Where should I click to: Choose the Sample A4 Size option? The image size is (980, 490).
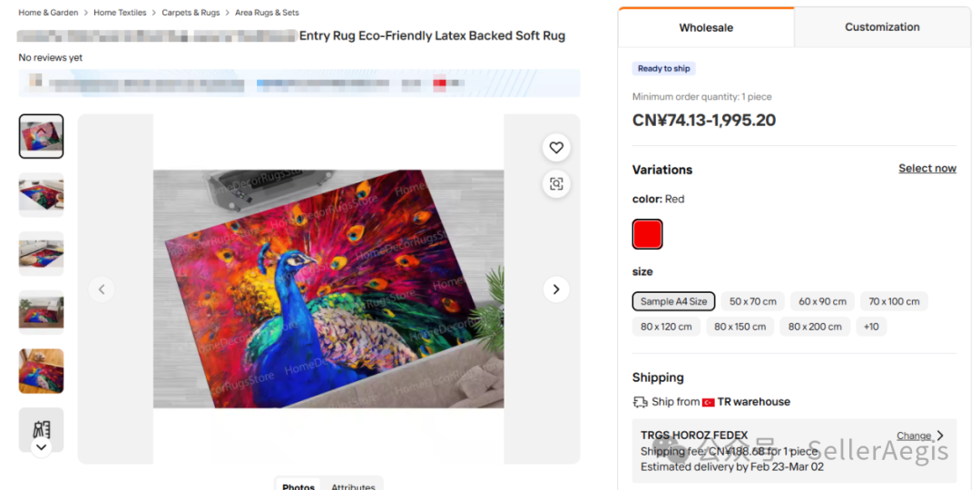[x=673, y=301]
